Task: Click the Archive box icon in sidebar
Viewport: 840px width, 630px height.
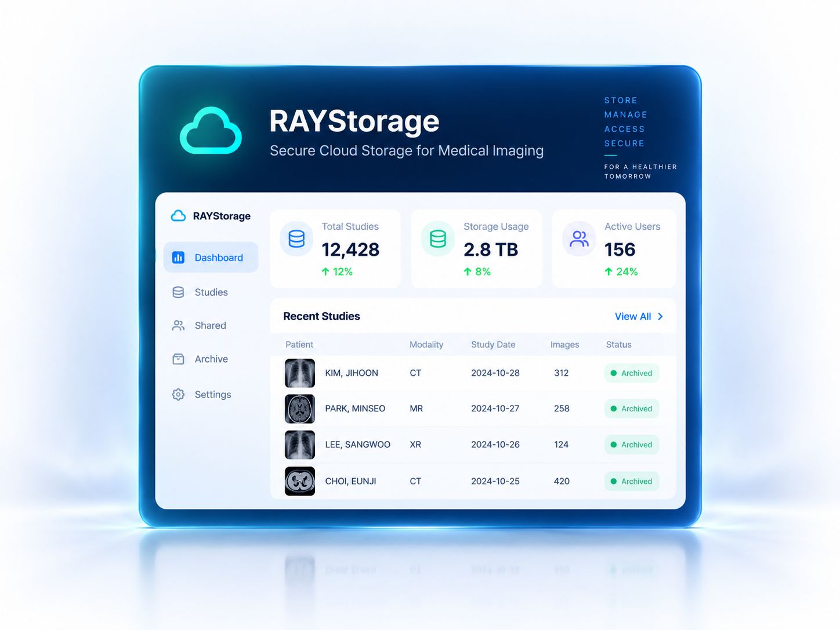Action: point(178,359)
